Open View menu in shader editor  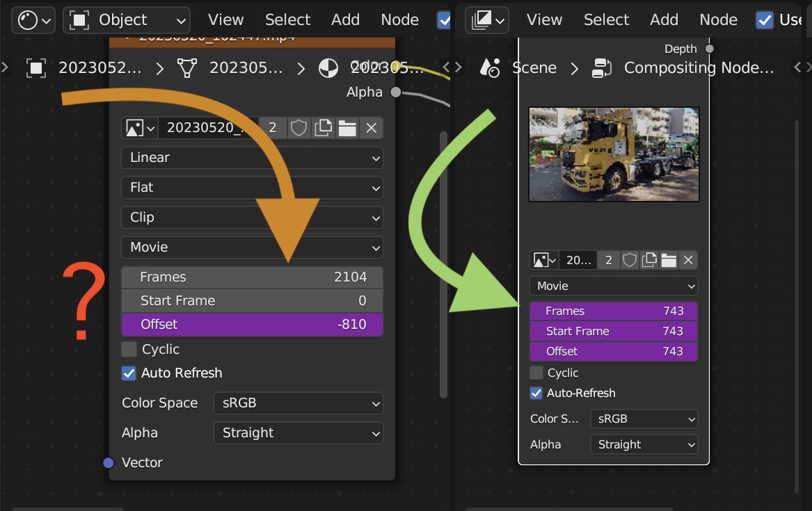pos(225,19)
